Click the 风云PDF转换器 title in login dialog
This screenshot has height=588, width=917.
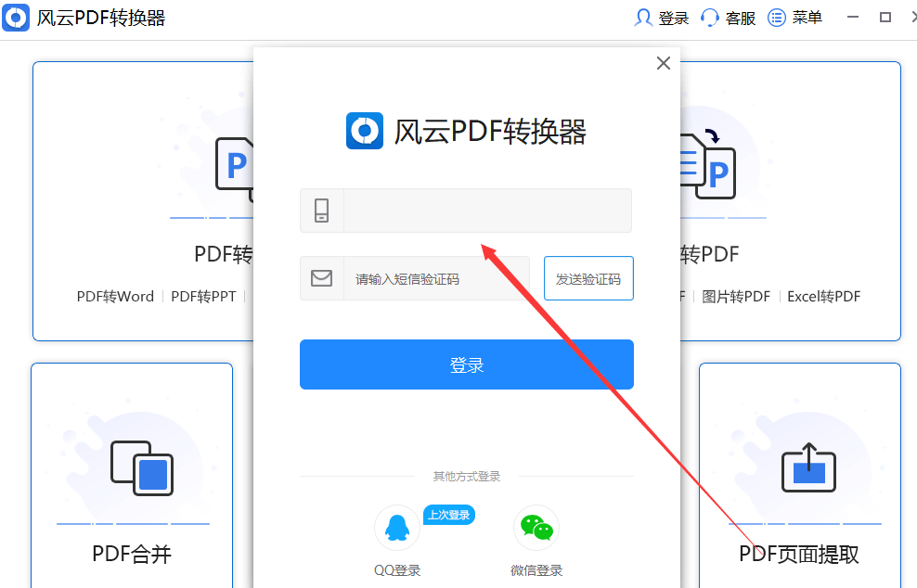[x=490, y=131]
